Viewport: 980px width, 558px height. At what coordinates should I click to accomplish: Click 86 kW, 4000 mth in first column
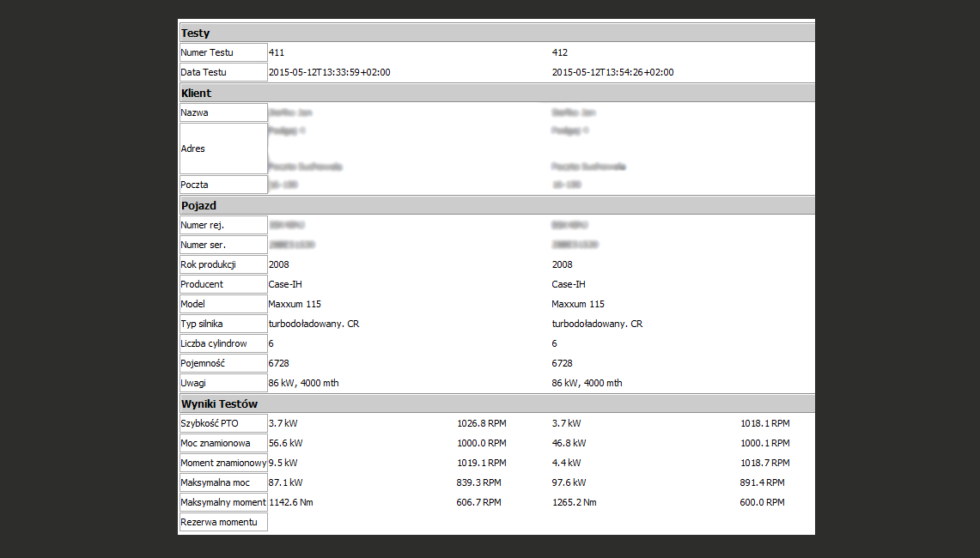click(x=304, y=383)
